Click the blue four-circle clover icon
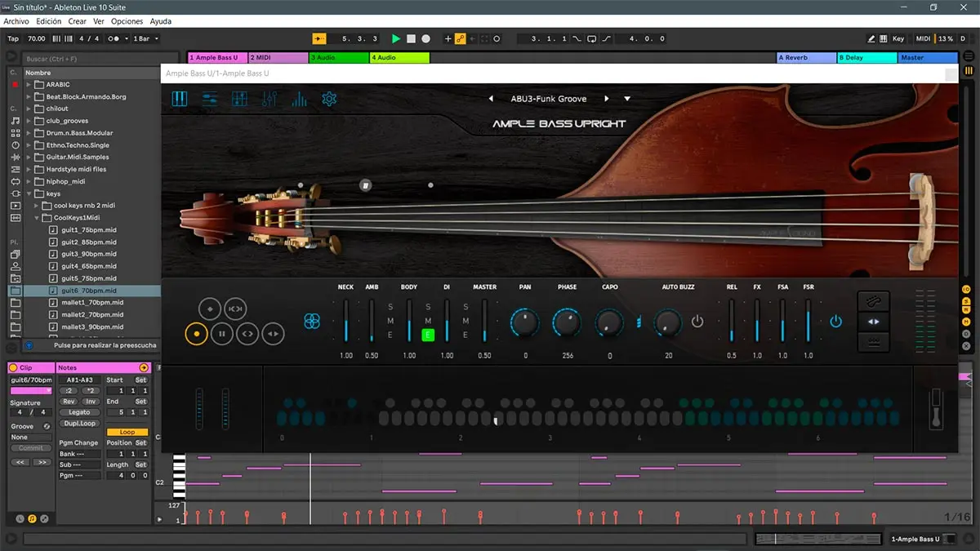Image resolution: width=980 pixels, height=551 pixels. point(311,322)
